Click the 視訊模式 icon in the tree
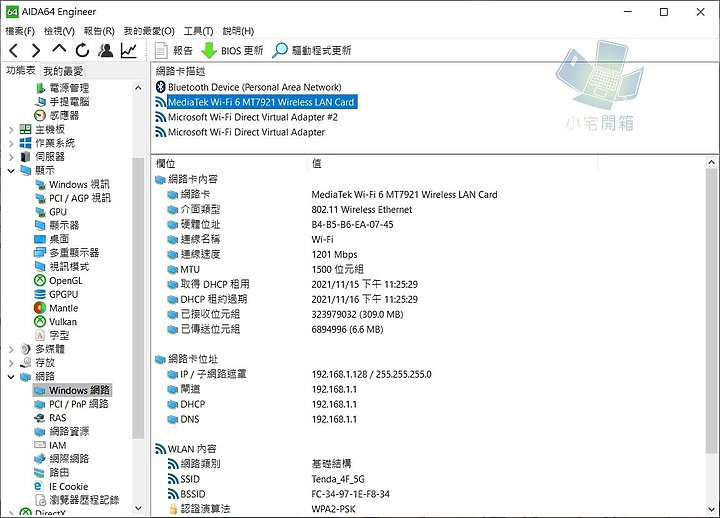Image resolution: width=720 pixels, height=518 pixels. 40,267
